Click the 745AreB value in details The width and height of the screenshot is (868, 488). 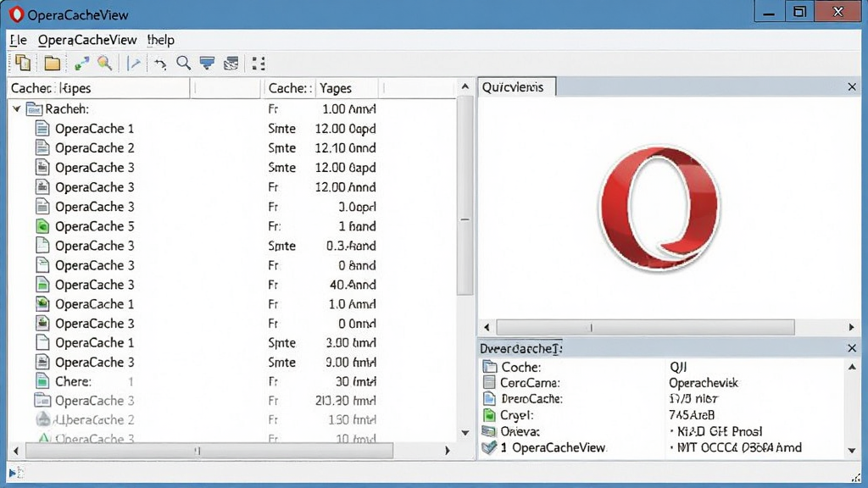692,415
